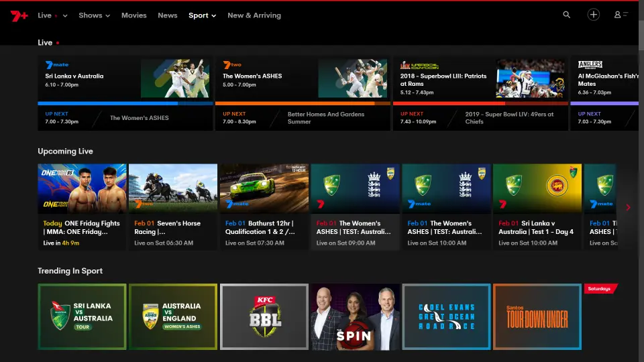The image size is (644, 362).
Task: Click 'Live in 4h 9m' text
Action: pos(61,243)
